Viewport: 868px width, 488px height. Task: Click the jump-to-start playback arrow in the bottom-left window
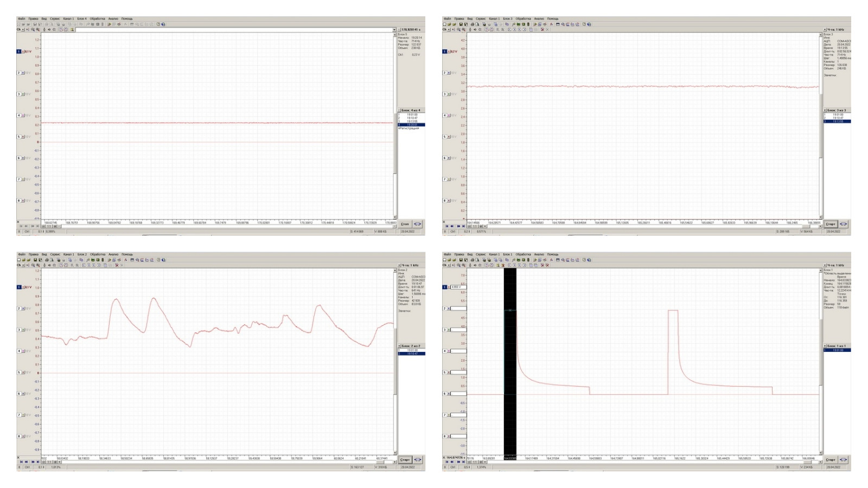click(21, 462)
